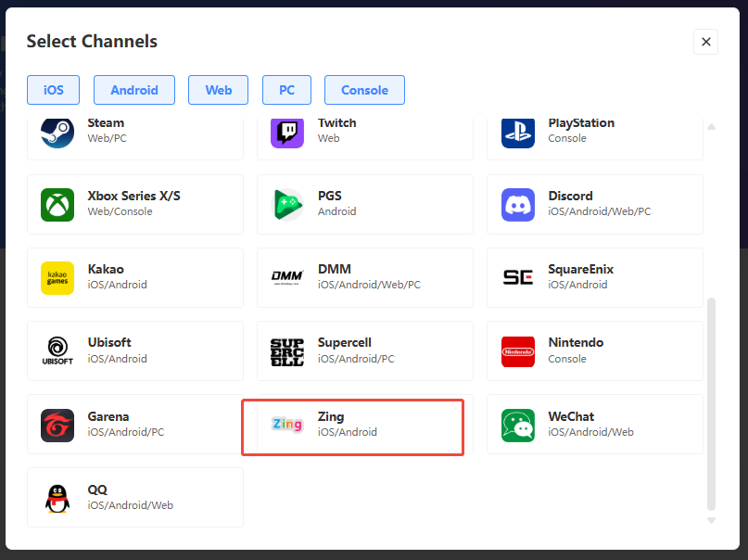Toggle the Web platform filter
This screenshot has height=560, width=748.
click(219, 90)
